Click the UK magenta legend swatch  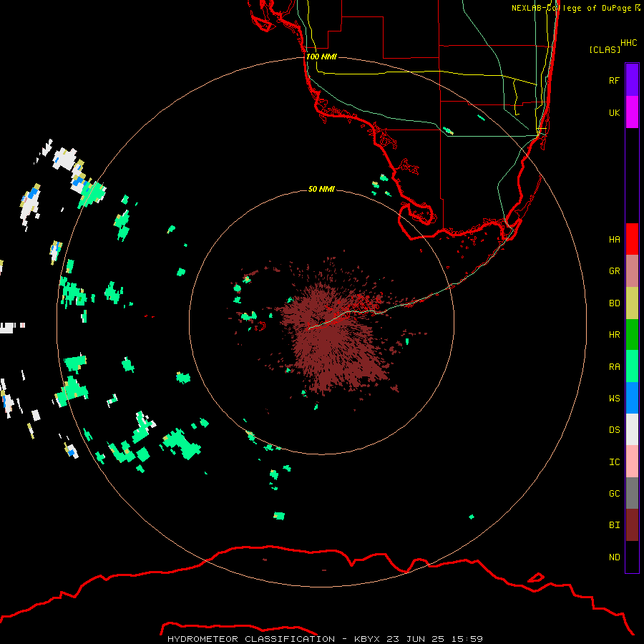632,112
